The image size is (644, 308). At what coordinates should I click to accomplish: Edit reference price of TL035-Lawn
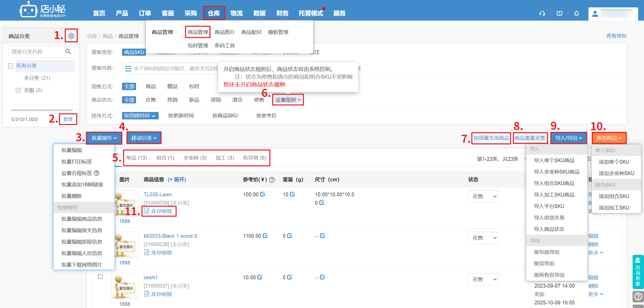click(x=263, y=194)
